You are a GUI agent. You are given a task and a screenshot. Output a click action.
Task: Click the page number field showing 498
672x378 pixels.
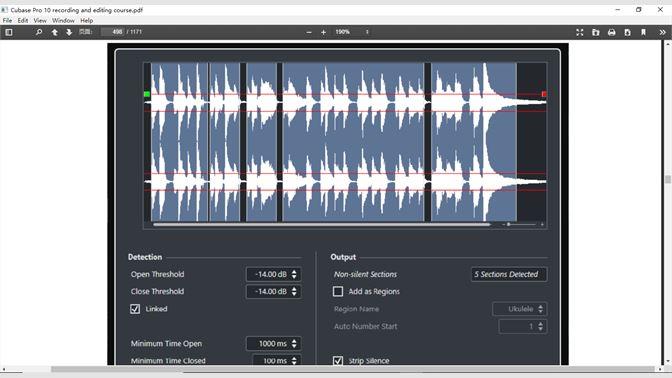click(112, 32)
